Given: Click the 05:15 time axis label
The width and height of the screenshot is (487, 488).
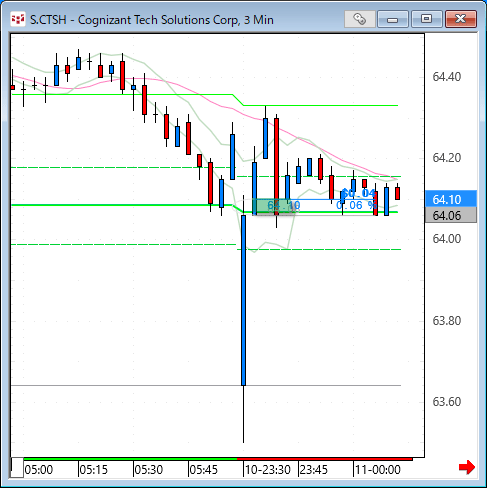Looking at the screenshot, I should click(94, 470).
